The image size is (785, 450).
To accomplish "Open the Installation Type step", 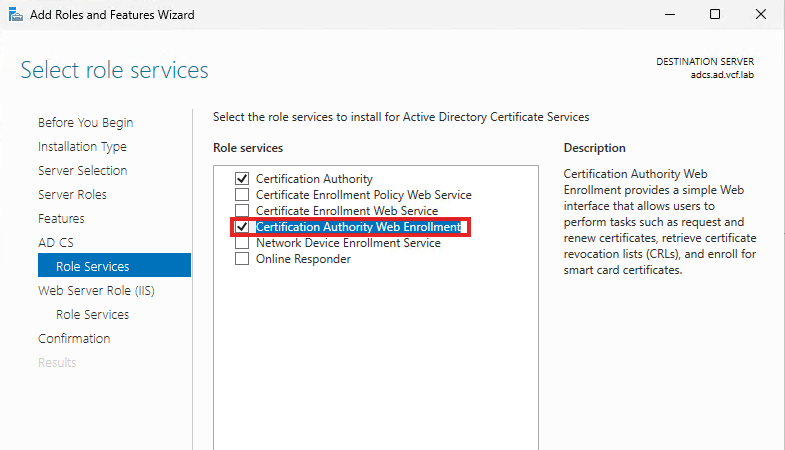I will point(82,147).
